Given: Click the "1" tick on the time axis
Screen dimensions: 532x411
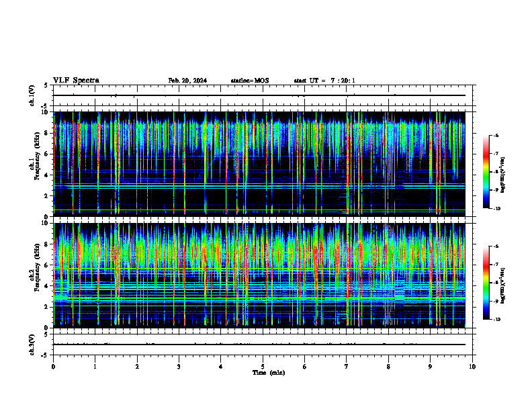Looking at the screenshot, I should [95, 367].
